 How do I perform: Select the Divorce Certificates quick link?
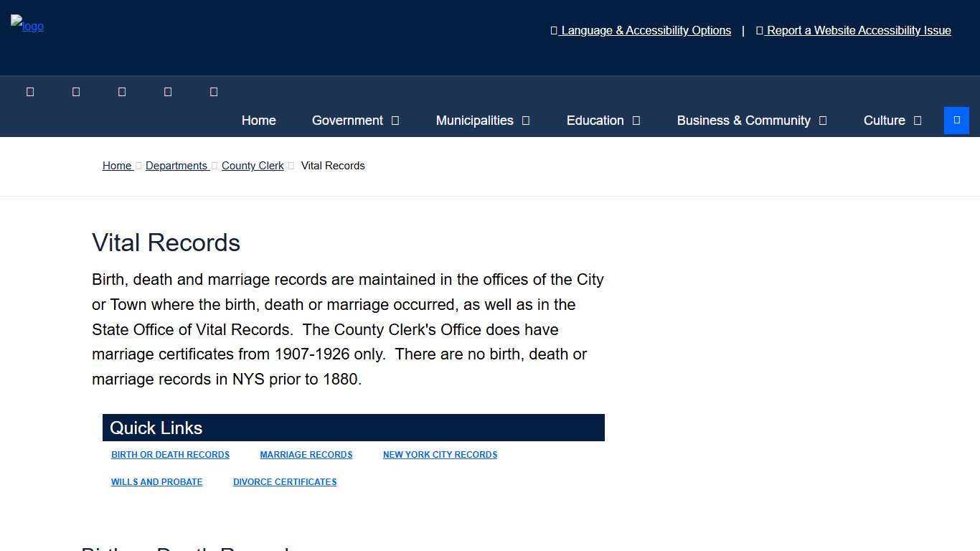click(285, 482)
